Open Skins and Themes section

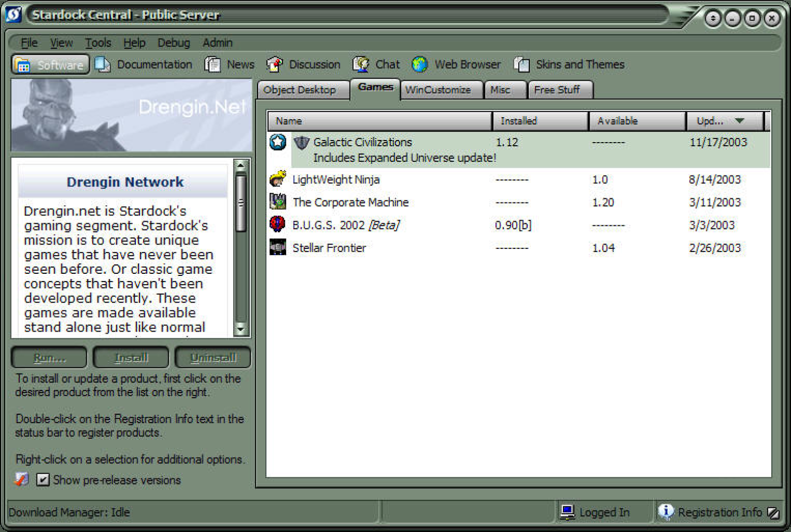pyautogui.click(x=569, y=65)
